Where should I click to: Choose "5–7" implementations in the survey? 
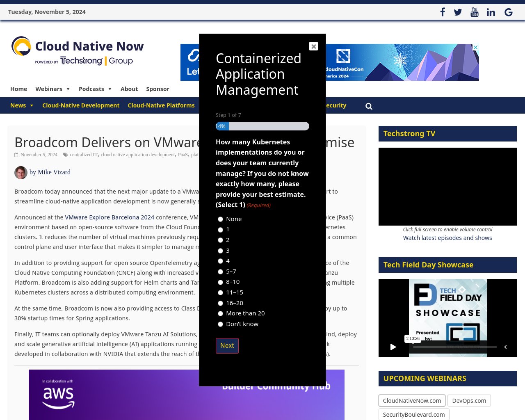click(220, 272)
